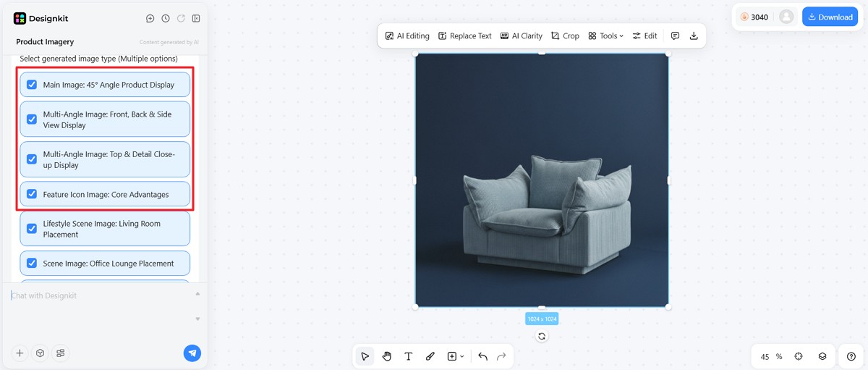Viewport: 868px width, 370px height.
Task: Uncheck Main Image 45° Angle Product Display
Action: pyautogui.click(x=32, y=85)
